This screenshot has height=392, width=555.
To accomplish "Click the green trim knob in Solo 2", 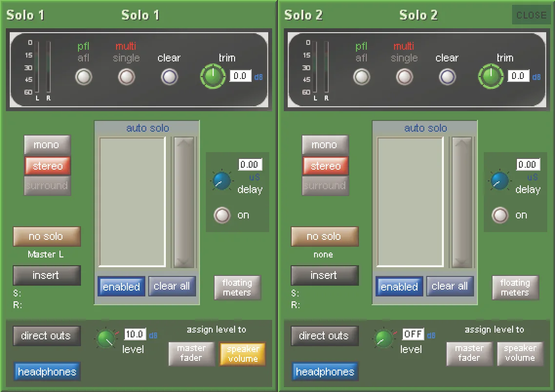I will (x=491, y=76).
